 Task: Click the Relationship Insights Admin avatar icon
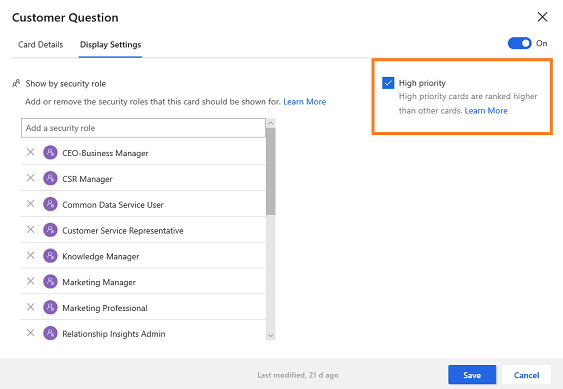click(x=50, y=334)
